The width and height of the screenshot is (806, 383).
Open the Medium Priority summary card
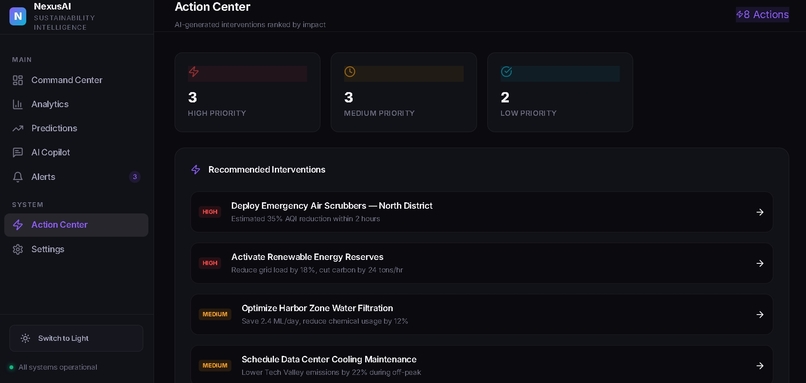click(404, 92)
